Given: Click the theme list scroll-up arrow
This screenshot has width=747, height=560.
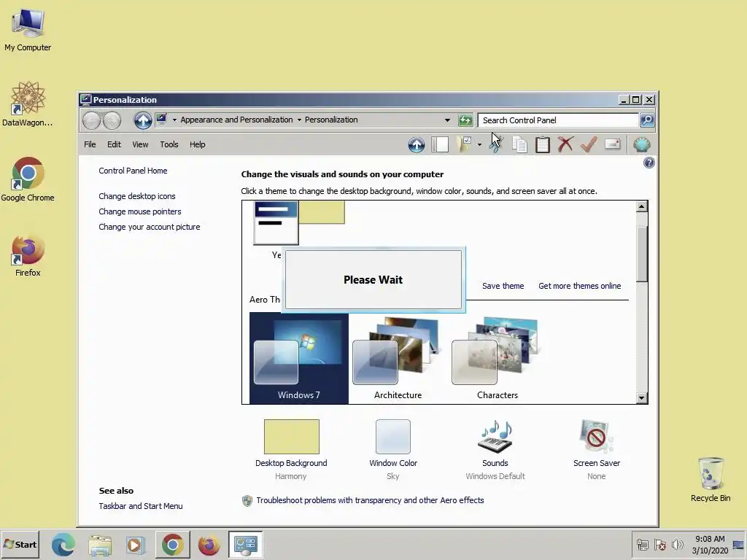Looking at the screenshot, I should (642, 206).
